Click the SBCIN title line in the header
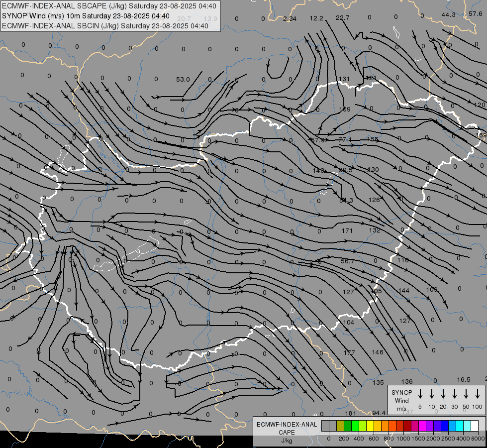 pyautogui.click(x=105, y=26)
